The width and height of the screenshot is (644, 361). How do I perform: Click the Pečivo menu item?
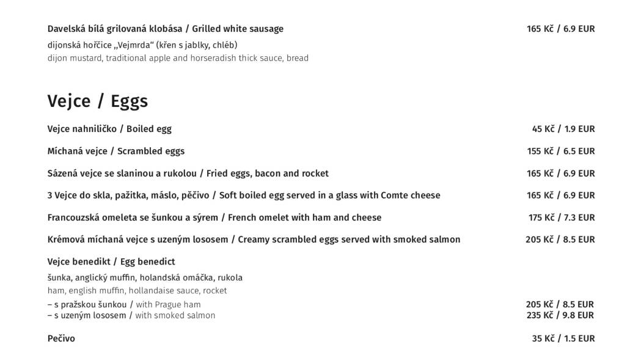click(61, 338)
